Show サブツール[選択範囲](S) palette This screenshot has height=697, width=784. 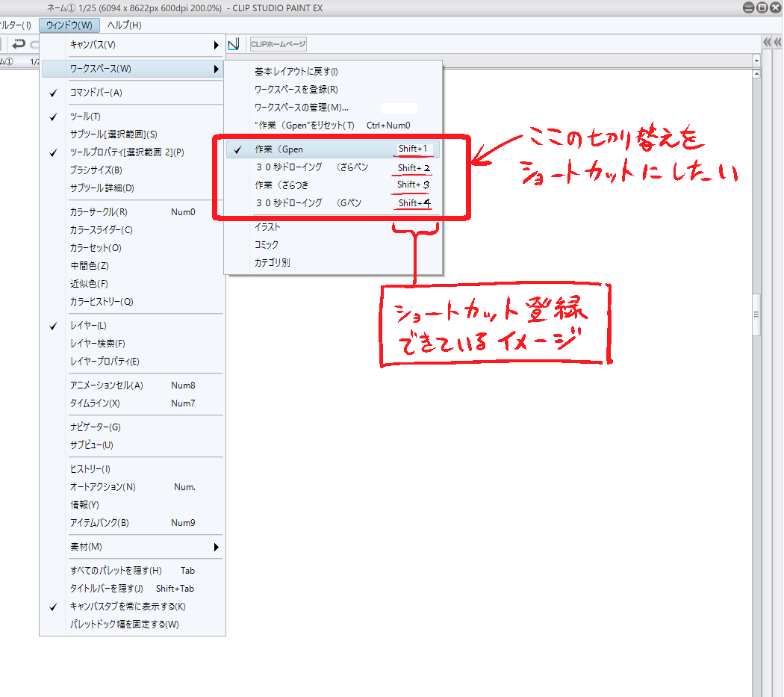coord(132,134)
